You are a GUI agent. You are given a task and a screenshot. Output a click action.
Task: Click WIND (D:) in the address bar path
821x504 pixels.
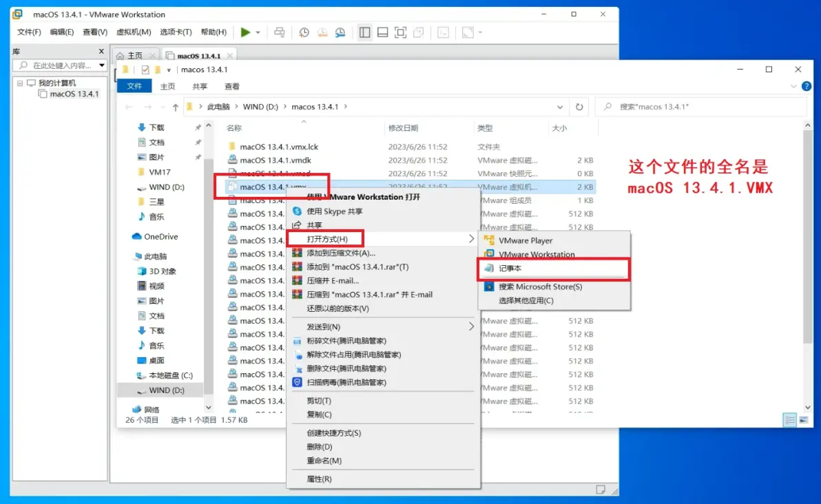pyautogui.click(x=260, y=107)
